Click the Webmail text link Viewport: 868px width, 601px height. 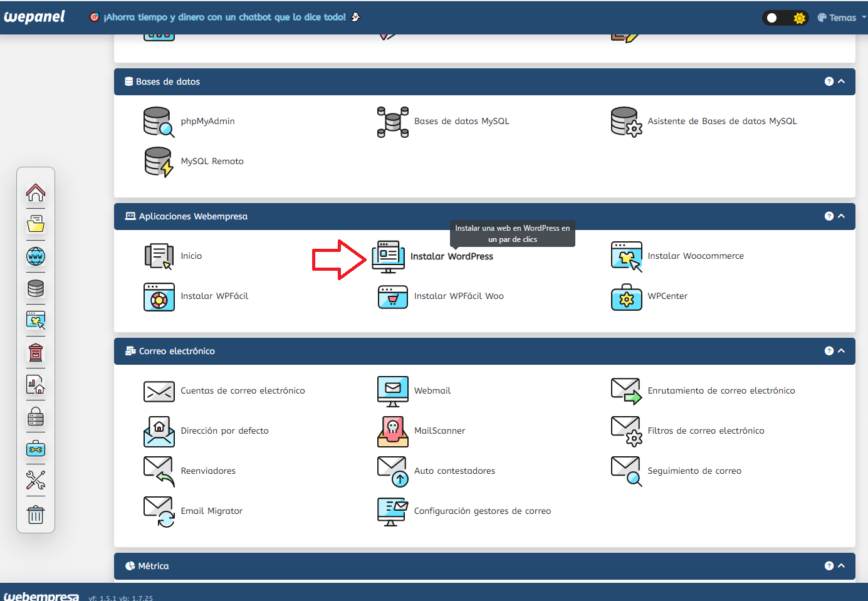click(x=432, y=391)
